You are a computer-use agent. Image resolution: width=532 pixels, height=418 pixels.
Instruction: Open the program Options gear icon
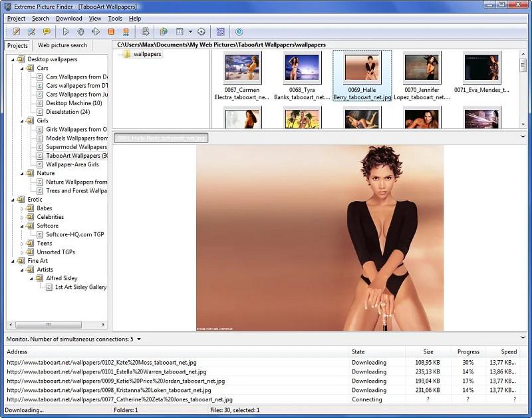coord(203,32)
